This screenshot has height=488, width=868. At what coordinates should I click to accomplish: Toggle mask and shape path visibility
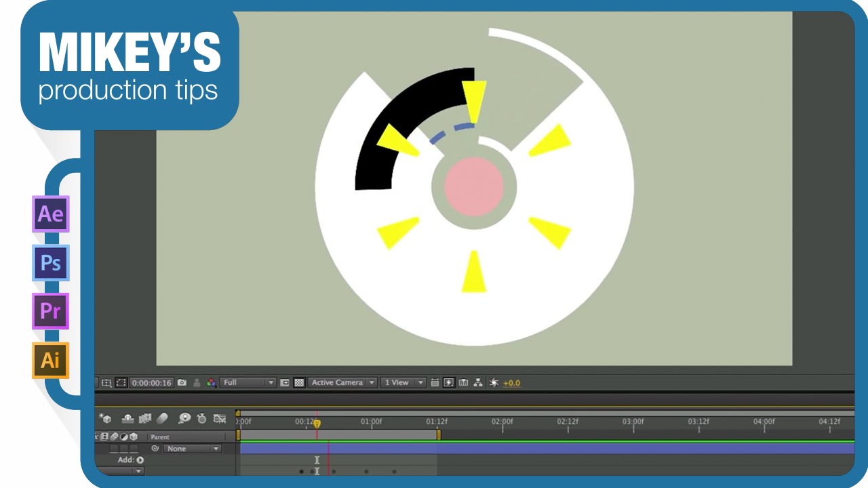point(121,383)
